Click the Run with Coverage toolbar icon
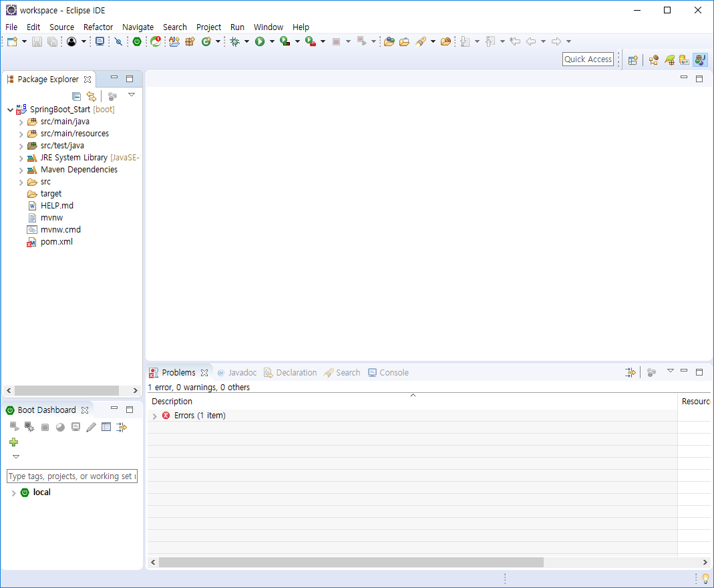The image size is (714, 588). coord(285,41)
